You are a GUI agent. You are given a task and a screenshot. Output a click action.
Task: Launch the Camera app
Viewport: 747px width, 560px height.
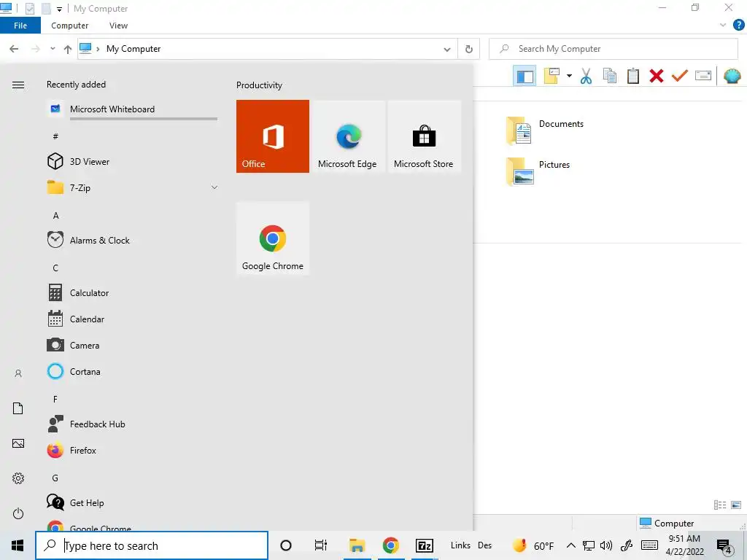[x=133, y=345]
